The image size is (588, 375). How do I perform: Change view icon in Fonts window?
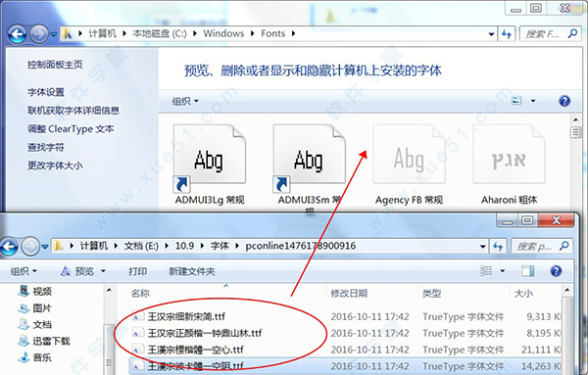click(516, 101)
